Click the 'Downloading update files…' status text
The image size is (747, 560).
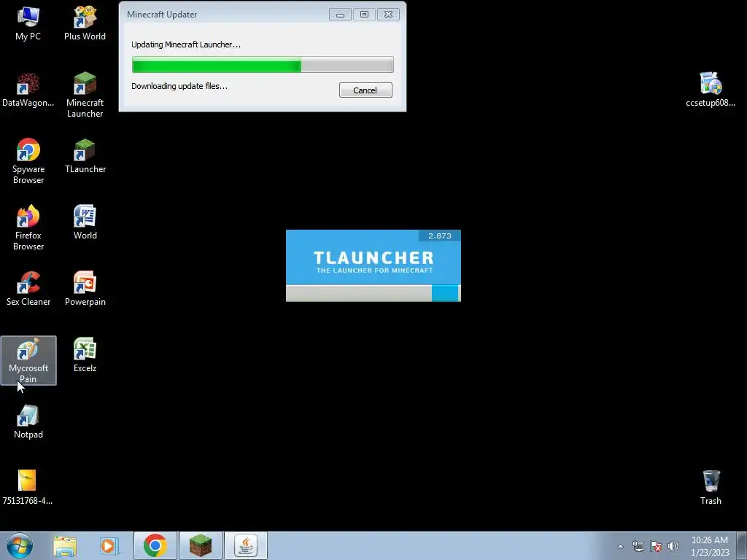coord(179,86)
